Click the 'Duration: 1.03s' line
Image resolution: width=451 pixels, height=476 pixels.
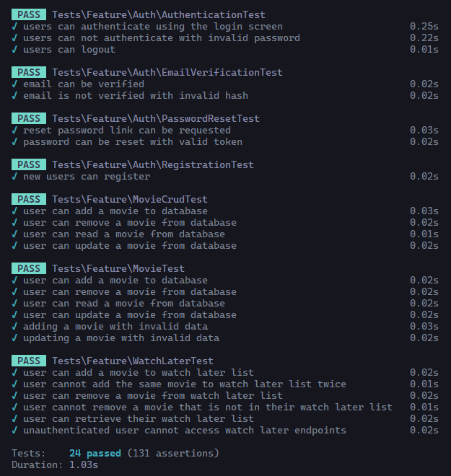tap(55, 464)
